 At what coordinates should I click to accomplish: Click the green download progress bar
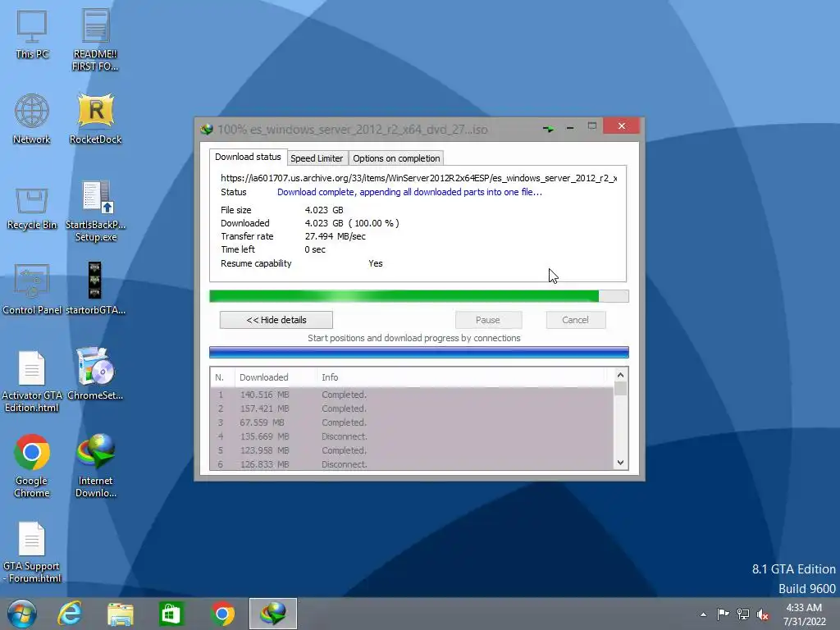coord(419,296)
